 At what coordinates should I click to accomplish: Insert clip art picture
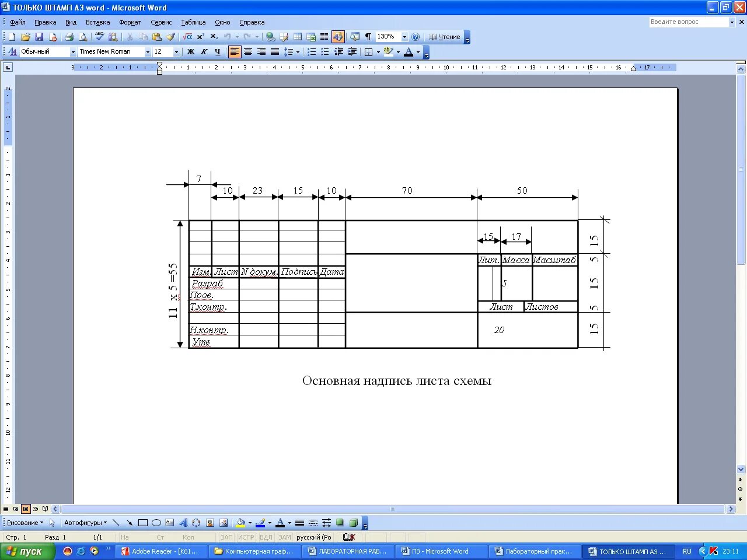210,523
